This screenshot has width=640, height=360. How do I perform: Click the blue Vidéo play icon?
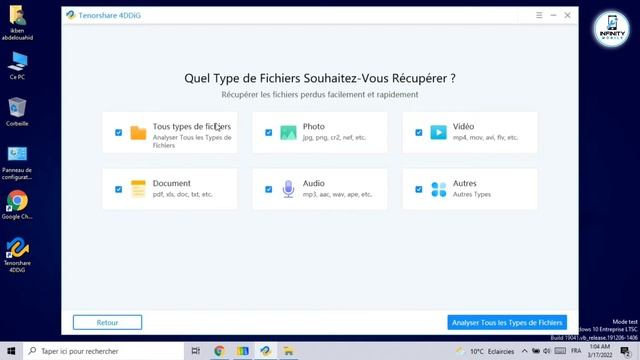[x=439, y=132]
